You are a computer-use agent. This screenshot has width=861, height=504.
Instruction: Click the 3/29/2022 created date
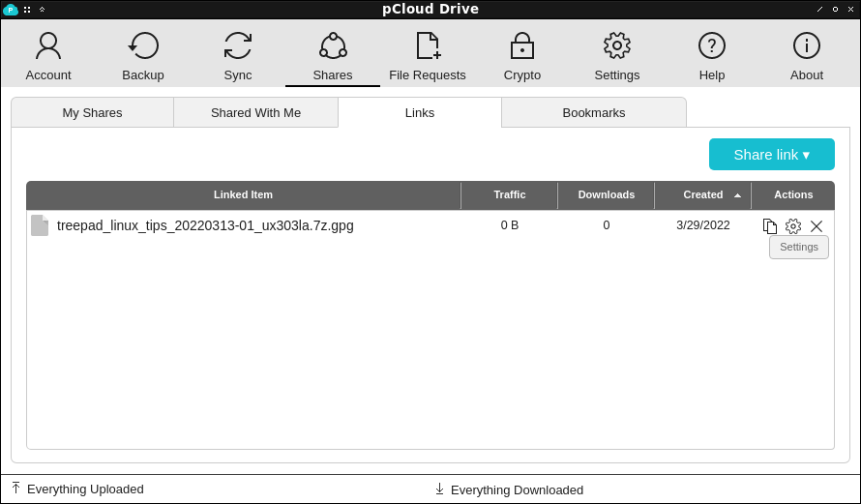coord(703,225)
